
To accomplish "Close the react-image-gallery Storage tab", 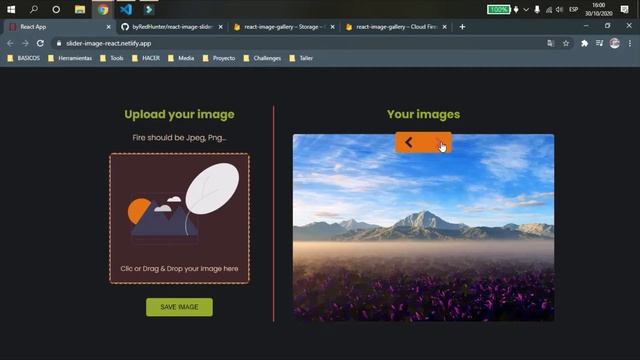I will tap(332, 27).
